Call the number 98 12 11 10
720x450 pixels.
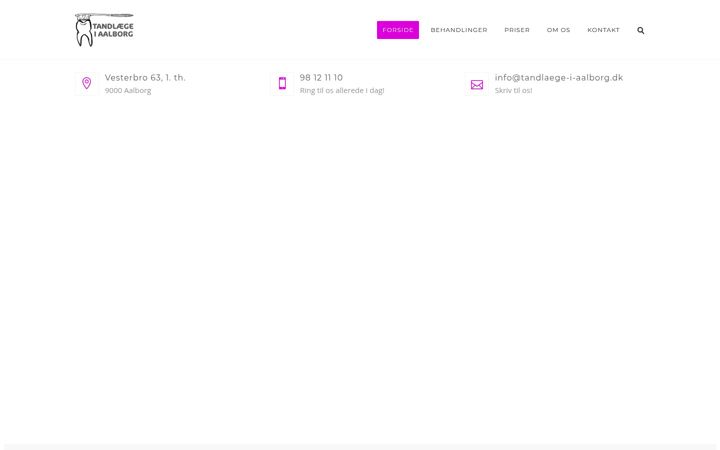tap(321, 78)
